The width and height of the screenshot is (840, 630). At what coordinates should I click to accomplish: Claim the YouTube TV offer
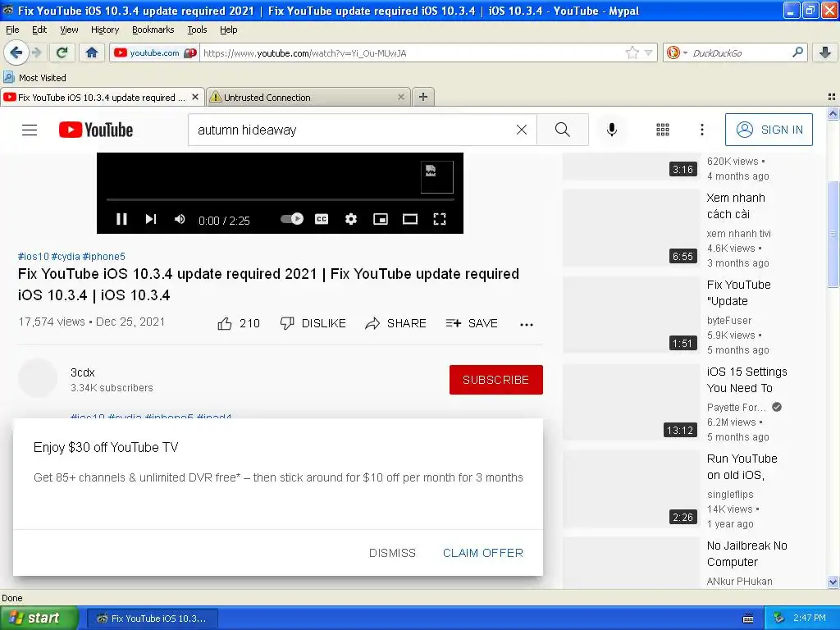[x=482, y=553]
